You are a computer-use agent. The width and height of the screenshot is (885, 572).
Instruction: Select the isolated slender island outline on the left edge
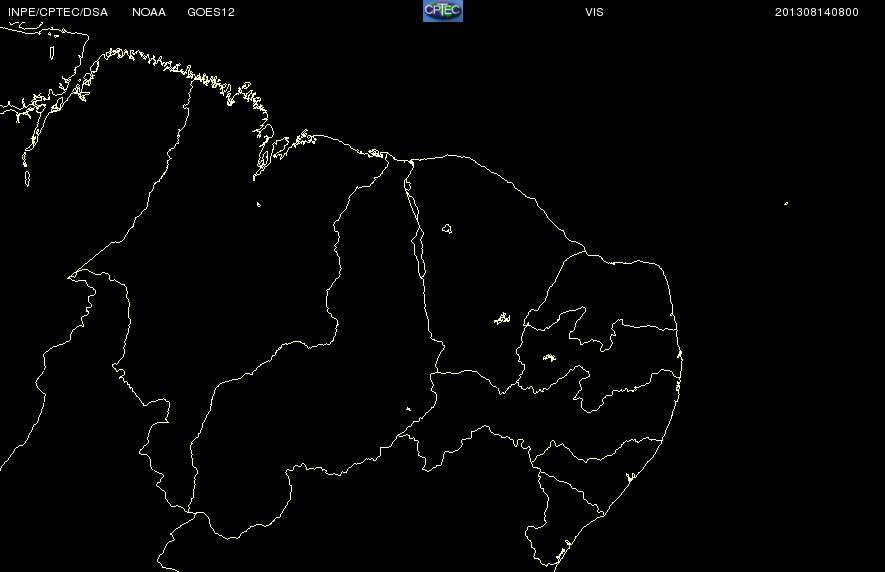click(27, 179)
